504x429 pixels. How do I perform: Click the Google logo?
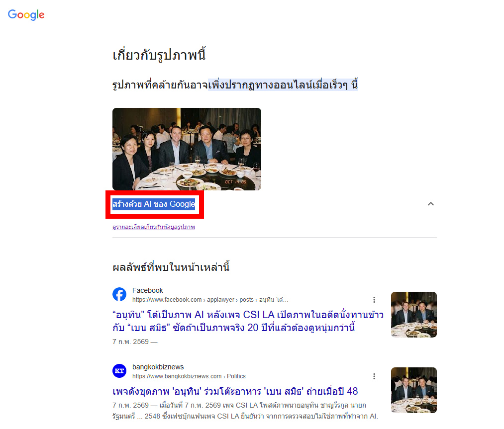pyautogui.click(x=26, y=14)
